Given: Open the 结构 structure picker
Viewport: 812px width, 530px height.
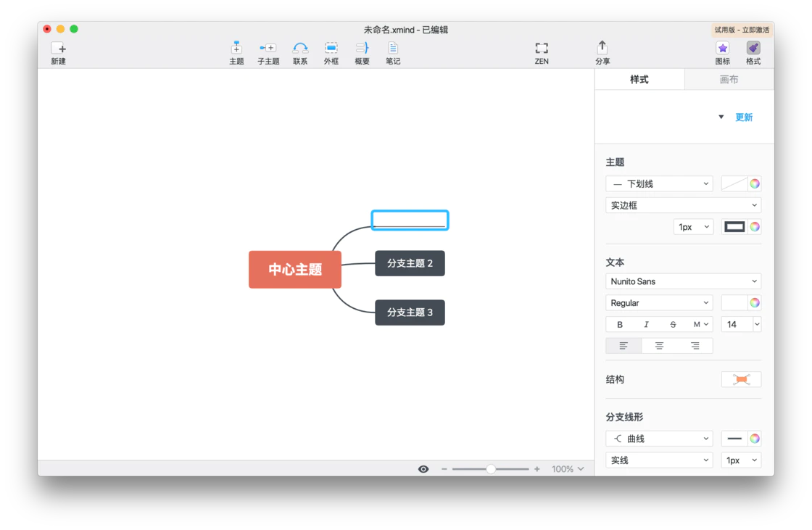Looking at the screenshot, I should [741, 379].
